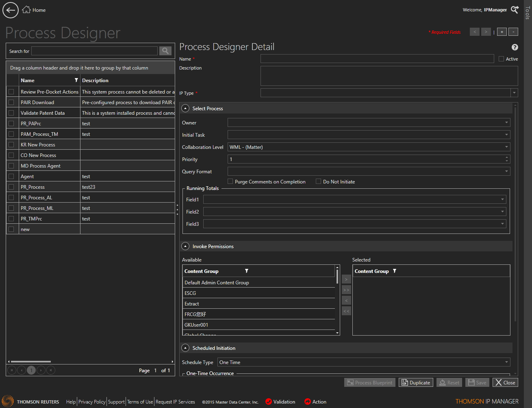The image size is (532, 408).
Task: Open the user key icon by IPManager
Action: tap(515, 10)
